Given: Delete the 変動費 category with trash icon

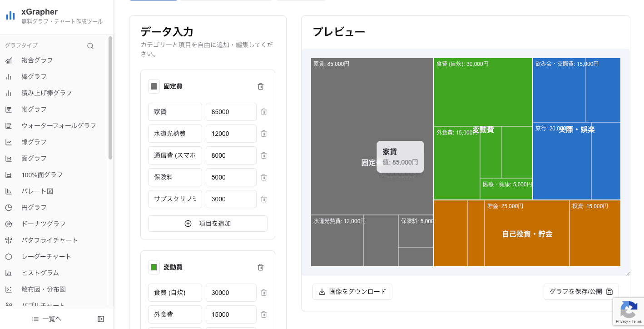Looking at the screenshot, I should pos(261,267).
